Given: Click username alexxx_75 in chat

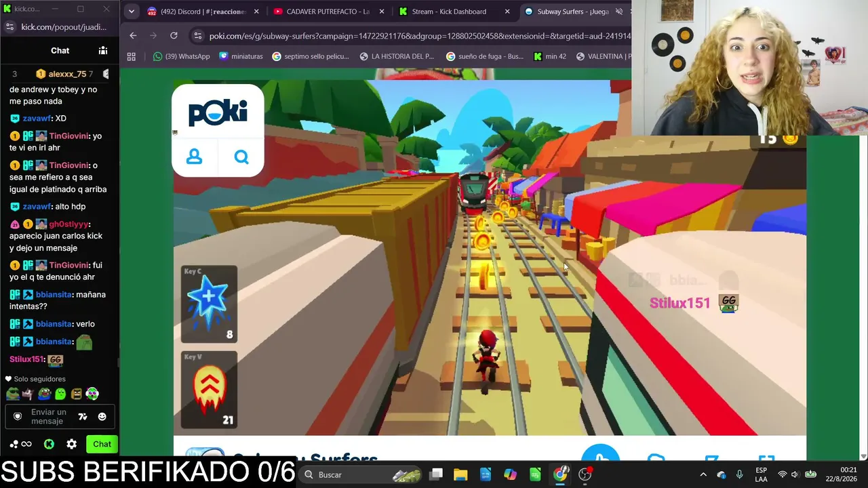Looking at the screenshot, I should 67,74.
